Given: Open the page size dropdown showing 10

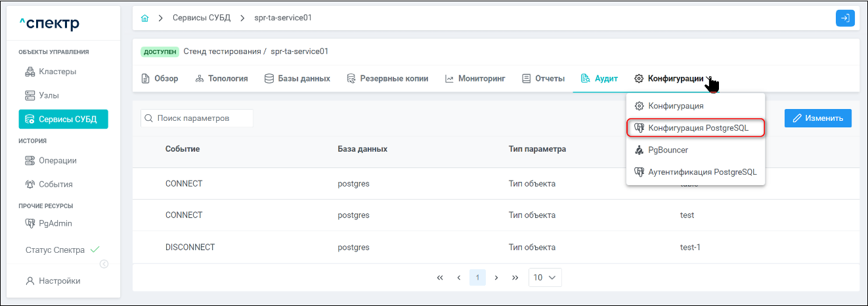Looking at the screenshot, I should (x=544, y=278).
